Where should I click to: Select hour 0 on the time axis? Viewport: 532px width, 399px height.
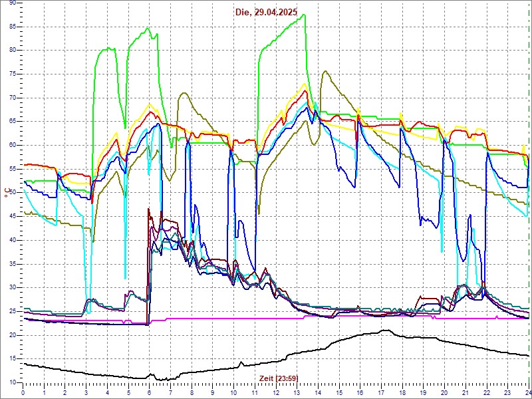coord(23,393)
